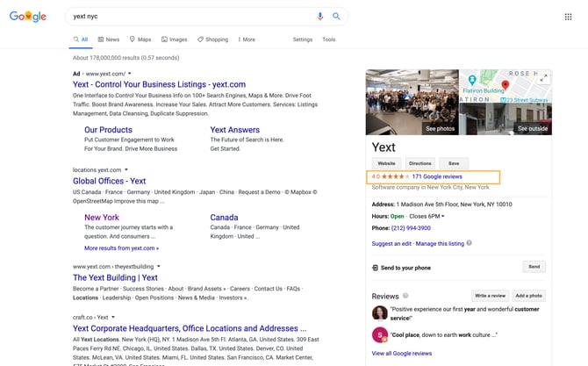Image resolution: width=588 pixels, height=366 pixels.
Task: Click the blue magnifying glass search icon
Action: 336,17
